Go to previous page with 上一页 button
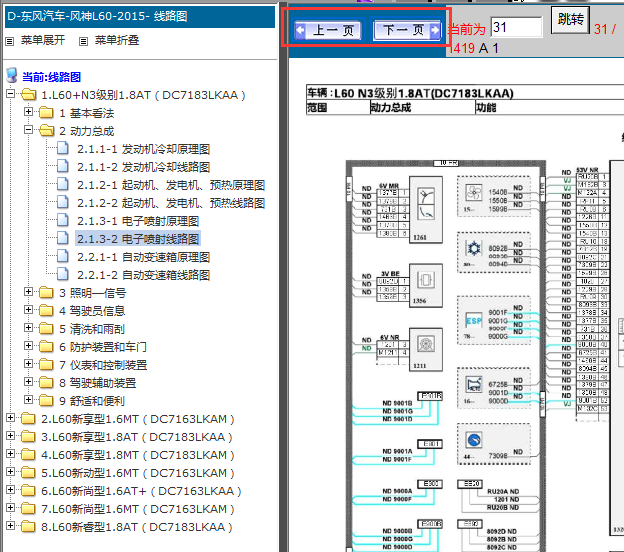 click(x=328, y=30)
